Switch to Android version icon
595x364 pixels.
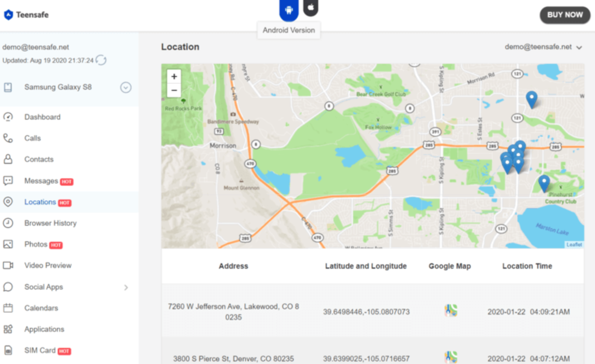[289, 10]
